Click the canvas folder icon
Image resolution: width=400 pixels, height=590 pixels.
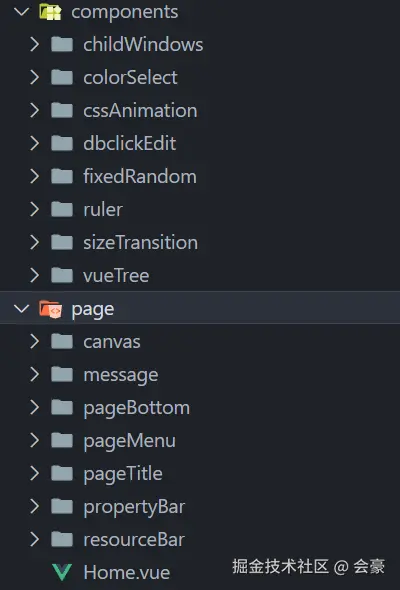(62, 342)
